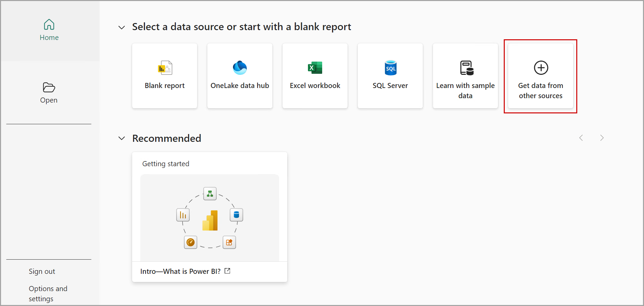Screen dimensions: 644x306
Task: Open the Learn with sample data icon
Action: click(x=466, y=68)
